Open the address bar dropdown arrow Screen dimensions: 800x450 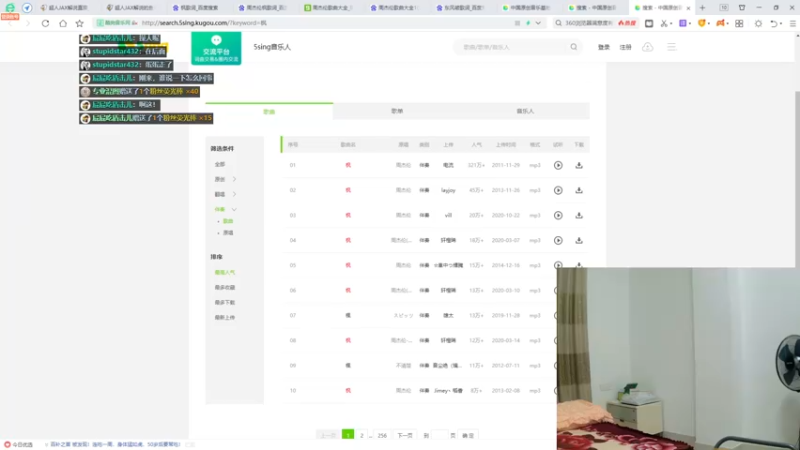[538, 23]
